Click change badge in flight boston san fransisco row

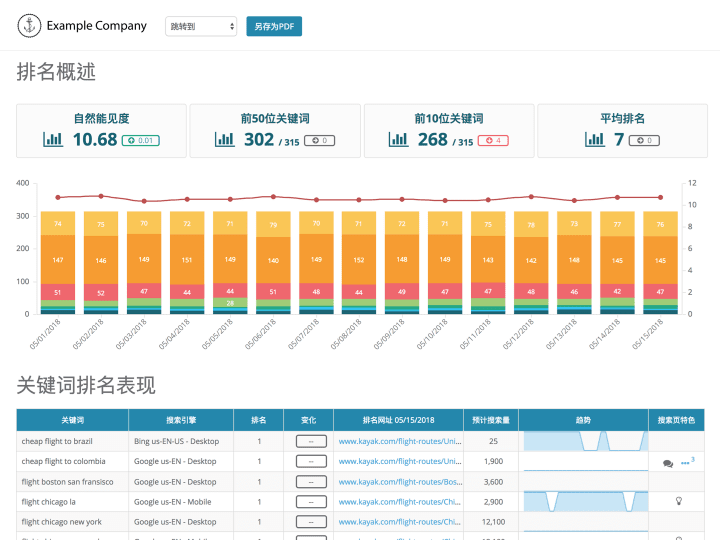pyautogui.click(x=311, y=482)
